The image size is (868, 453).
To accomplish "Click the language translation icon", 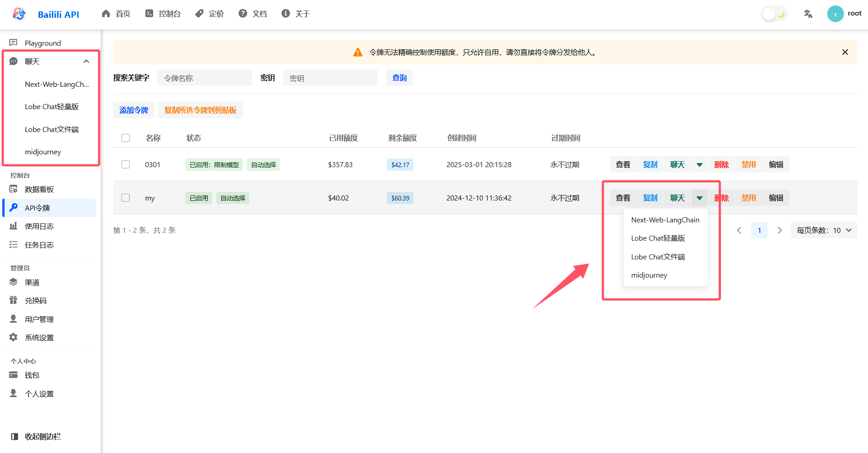I will click(x=808, y=14).
